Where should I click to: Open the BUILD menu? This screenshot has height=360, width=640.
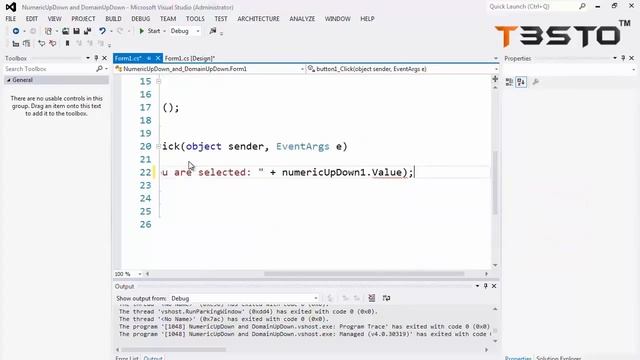113,19
